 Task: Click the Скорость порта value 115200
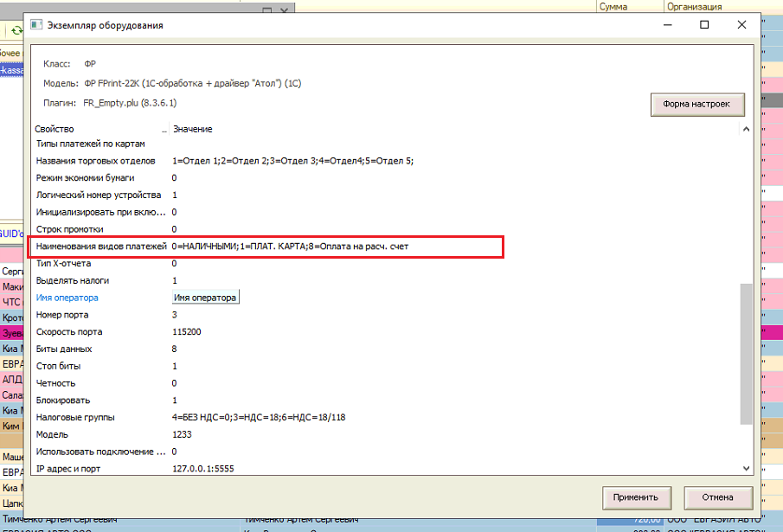coord(187,332)
